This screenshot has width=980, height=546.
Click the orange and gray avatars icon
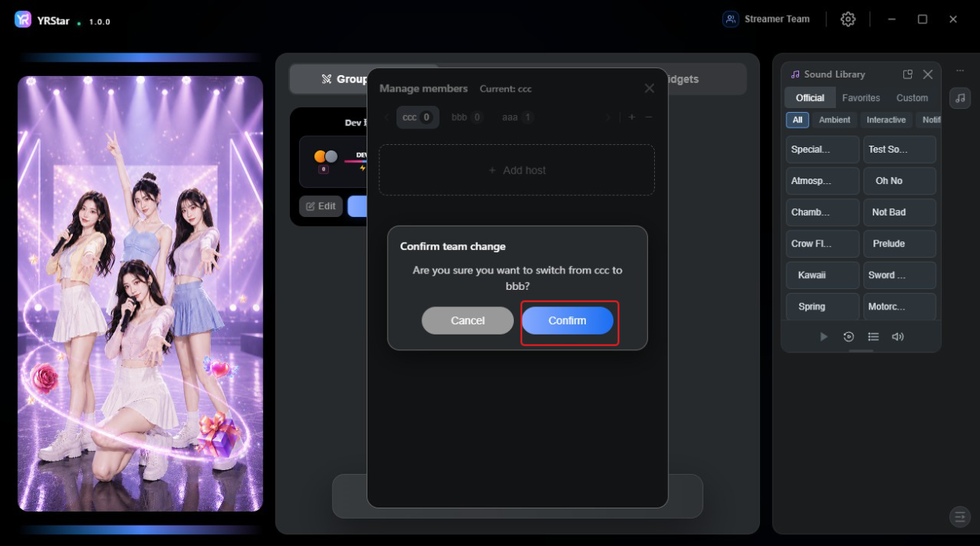pyautogui.click(x=326, y=157)
